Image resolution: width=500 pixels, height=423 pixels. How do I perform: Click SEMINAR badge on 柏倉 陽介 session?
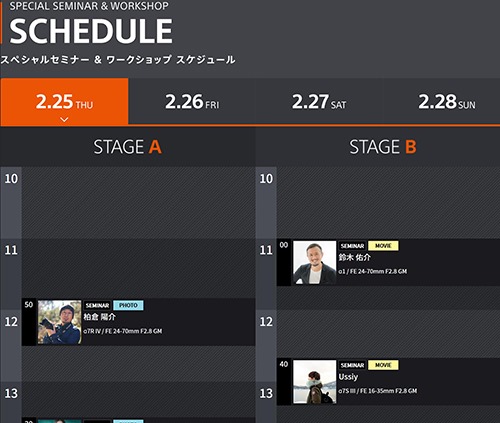(97, 305)
